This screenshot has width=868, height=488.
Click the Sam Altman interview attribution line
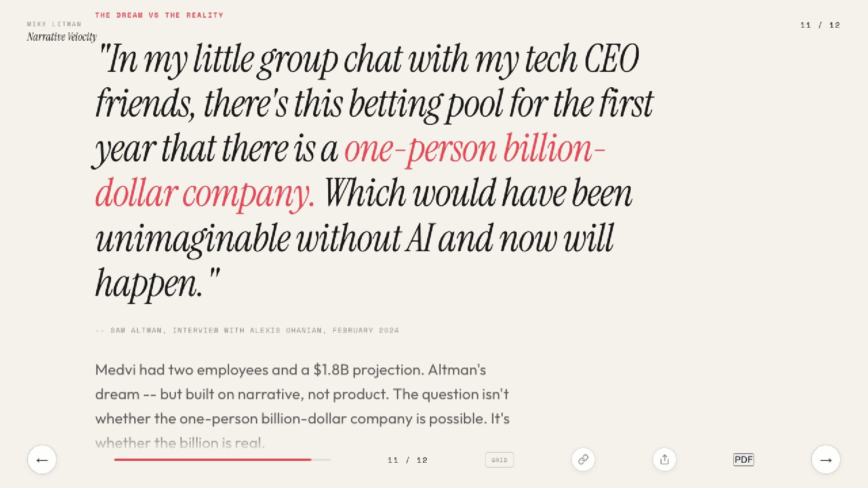247,330
